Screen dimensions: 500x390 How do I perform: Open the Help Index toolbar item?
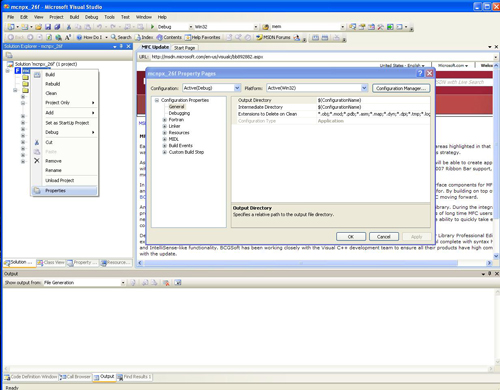click(x=144, y=37)
